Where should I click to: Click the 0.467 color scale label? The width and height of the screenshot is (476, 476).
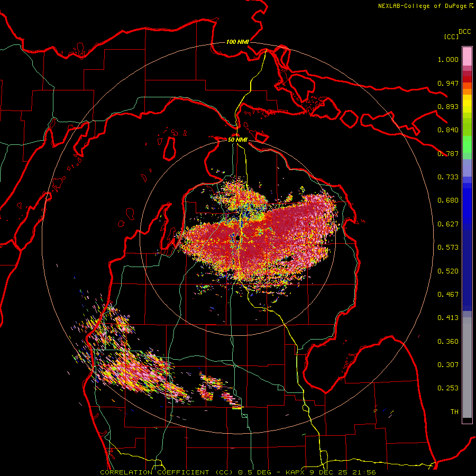tap(448, 295)
